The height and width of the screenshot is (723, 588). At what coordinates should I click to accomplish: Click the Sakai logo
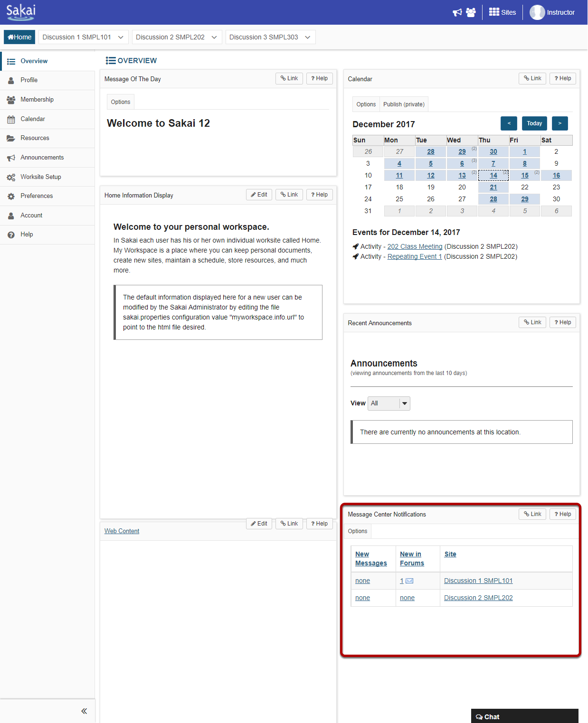tap(20, 12)
